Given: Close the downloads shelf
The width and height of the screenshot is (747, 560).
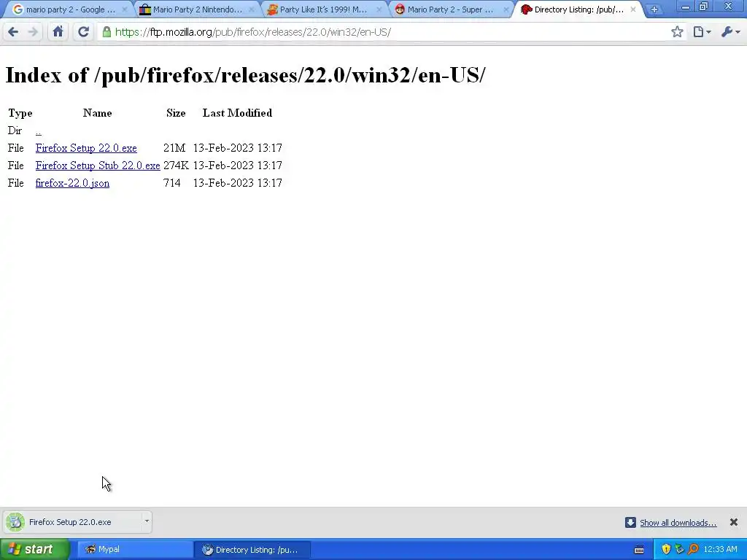Looking at the screenshot, I should [734, 522].
